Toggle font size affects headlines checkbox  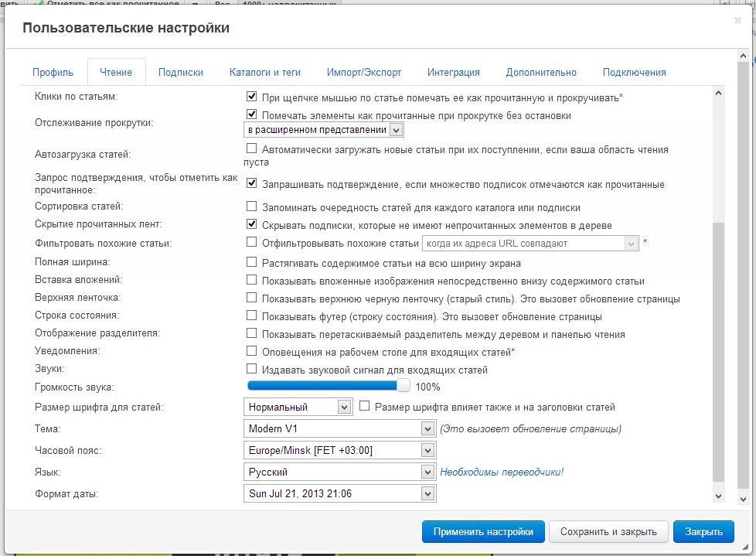pos(365,406)
